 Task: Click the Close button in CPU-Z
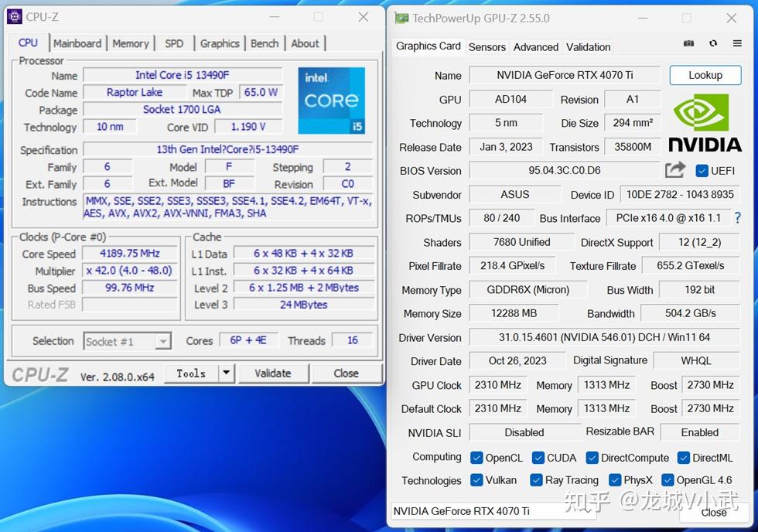[347, 373]
